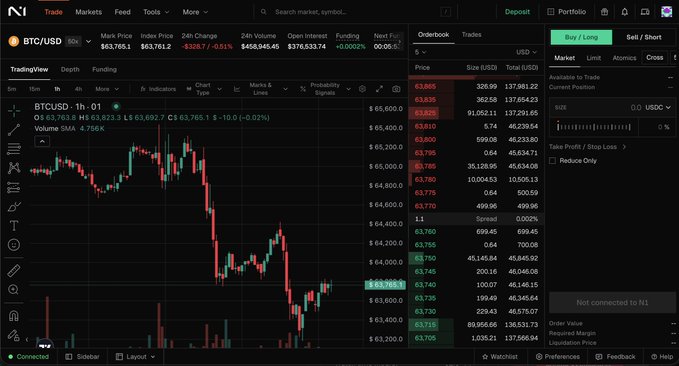Open the forecasting and measurement tools

point(14,188)
